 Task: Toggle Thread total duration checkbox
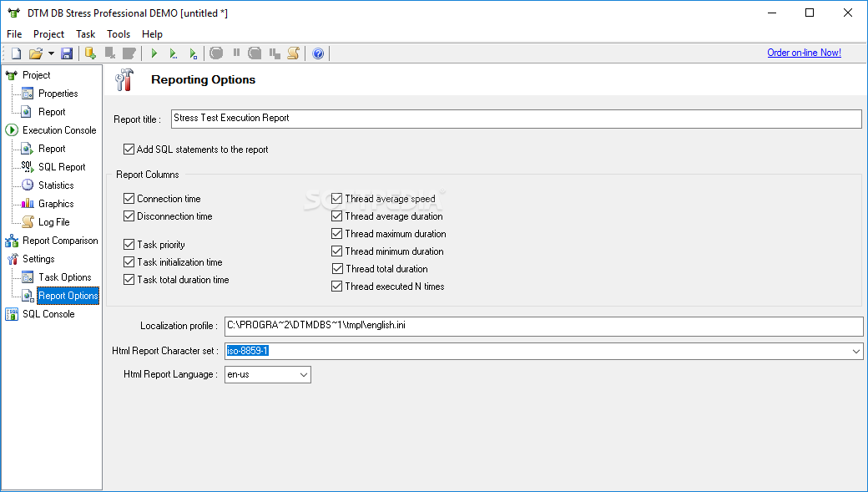pos(337,269)
